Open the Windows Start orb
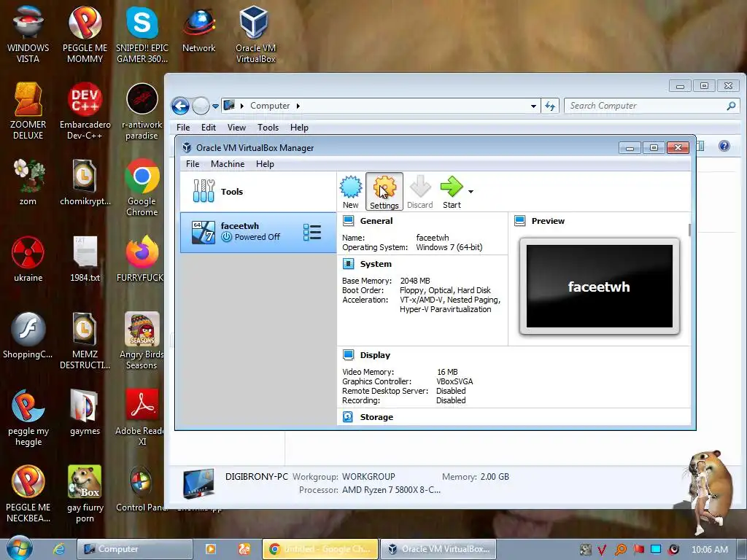This screenshot has width=747, height=560. tap(20, 548)
